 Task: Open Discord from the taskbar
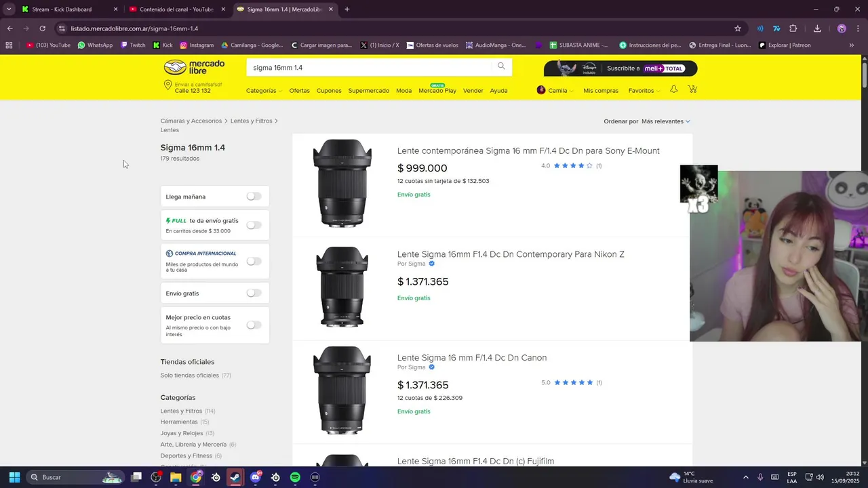[x=256, y=477]
